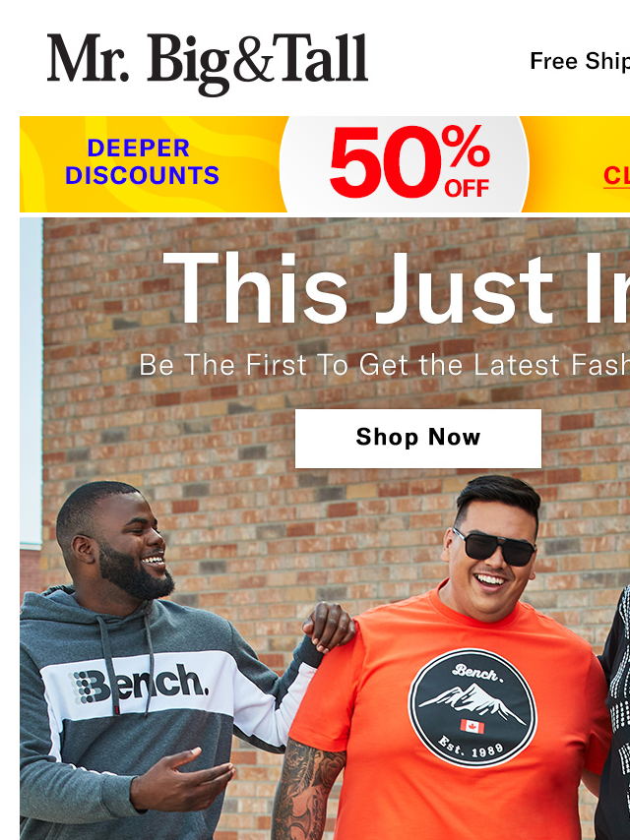The image size is (630, 840).
Task: Click the Est. 1989 text on the emblem
Action: click(471, 749)
